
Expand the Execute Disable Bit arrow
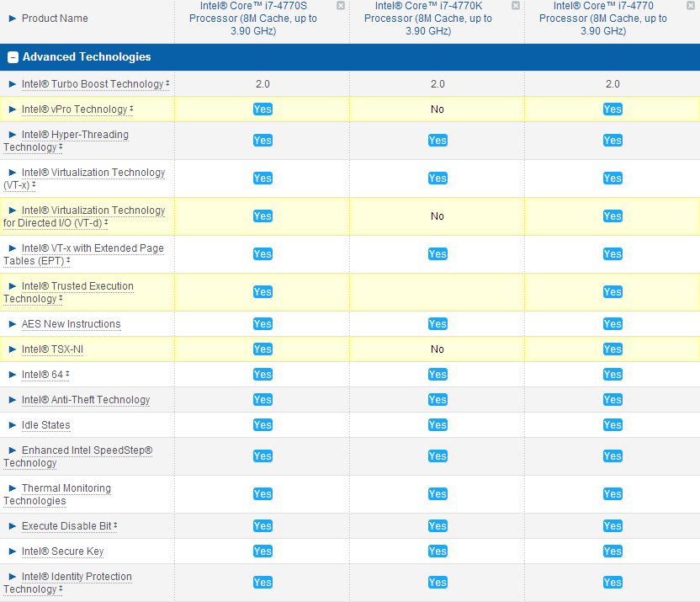(x=13, y=526)
